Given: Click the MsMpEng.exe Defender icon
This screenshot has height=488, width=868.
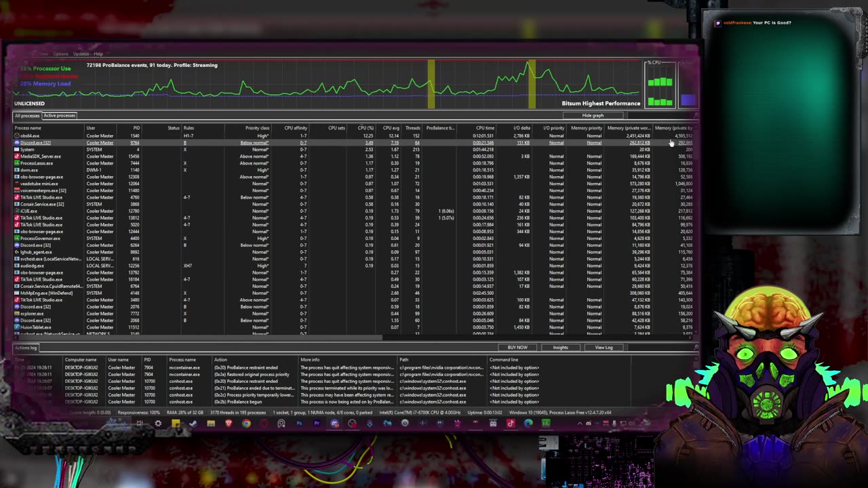Looking at the screenshot, I should click(17, 293).
